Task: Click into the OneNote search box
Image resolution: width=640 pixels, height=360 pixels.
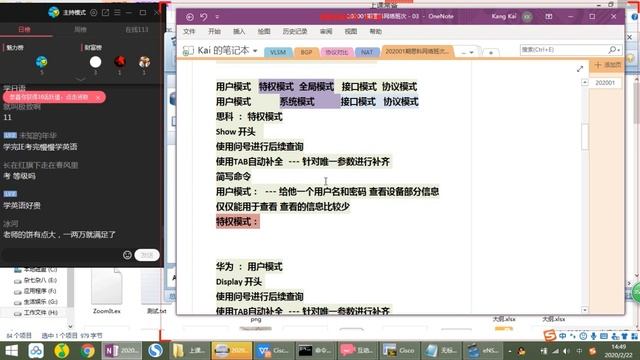Action: 563,50
